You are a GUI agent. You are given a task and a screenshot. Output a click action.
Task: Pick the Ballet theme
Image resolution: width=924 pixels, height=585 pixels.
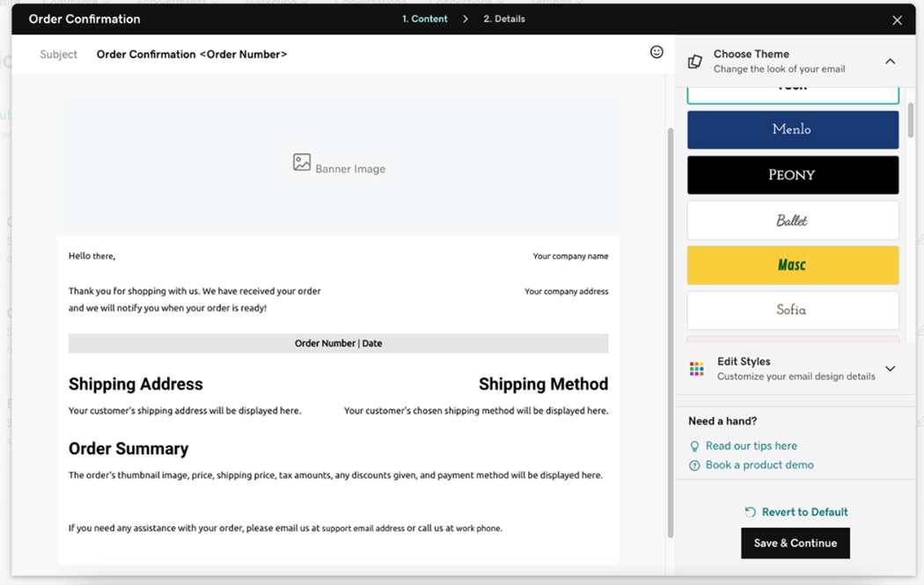pyautogui.click(x=792, y=220)
